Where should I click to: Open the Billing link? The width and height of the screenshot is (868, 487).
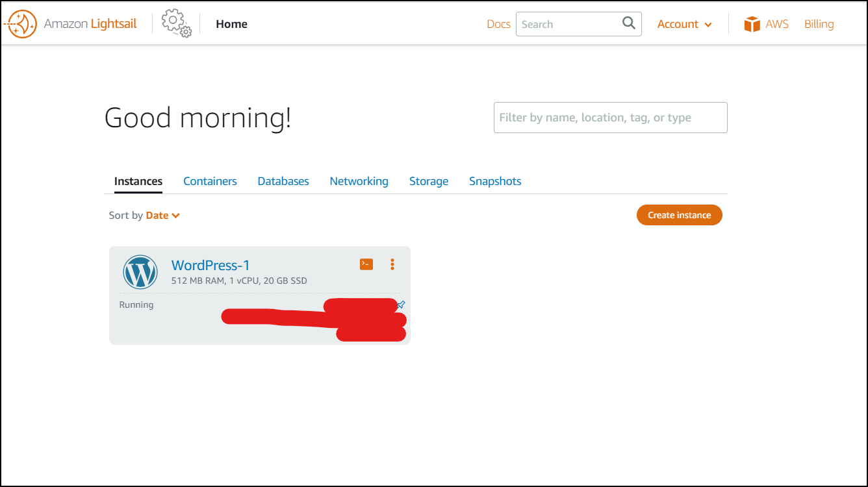pyautogui.click(x=819, y=24)
